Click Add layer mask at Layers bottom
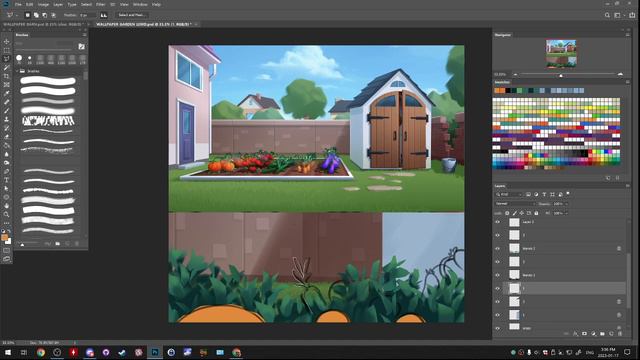 click(x=584, y=334)
